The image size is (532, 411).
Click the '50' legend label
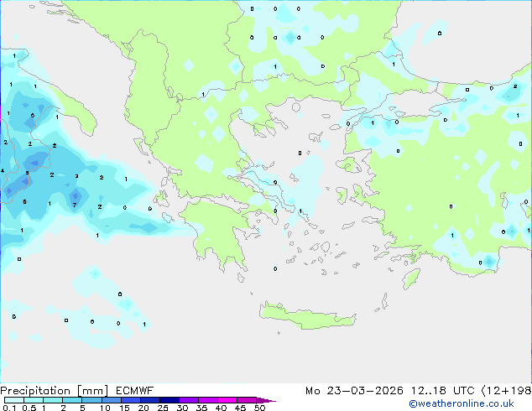[259, 408]
